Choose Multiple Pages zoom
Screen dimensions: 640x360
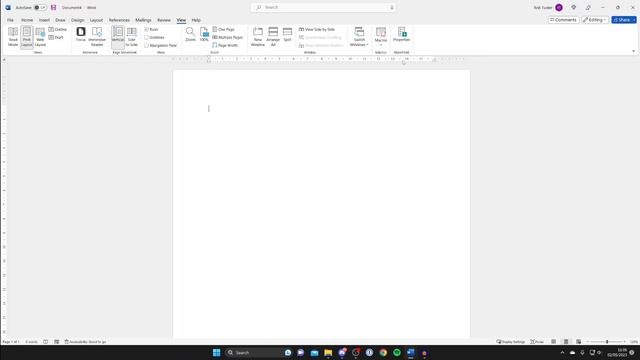pyautogui.click(x=227, y=37)
